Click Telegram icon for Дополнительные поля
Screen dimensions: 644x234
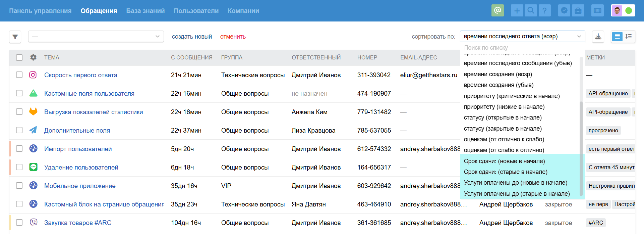click(33, 130)
